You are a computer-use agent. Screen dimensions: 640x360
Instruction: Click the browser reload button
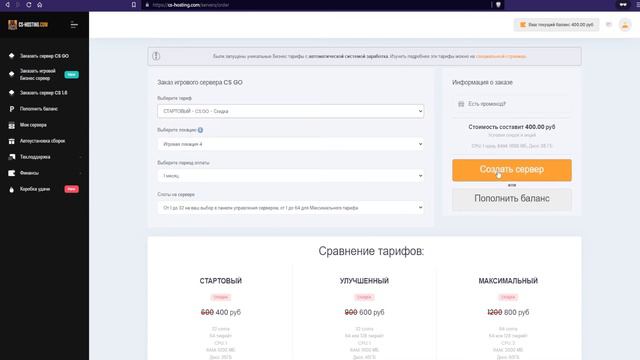pyautogui.click(x=29, y=5)
